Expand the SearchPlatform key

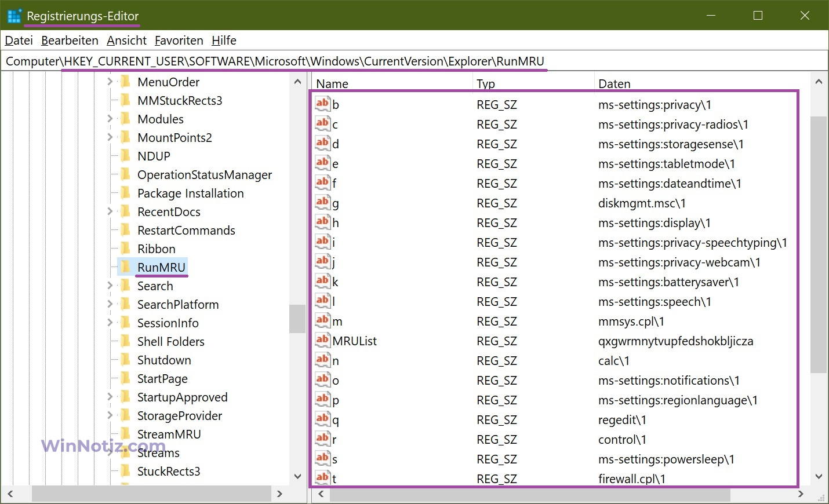tap(110, 304)
